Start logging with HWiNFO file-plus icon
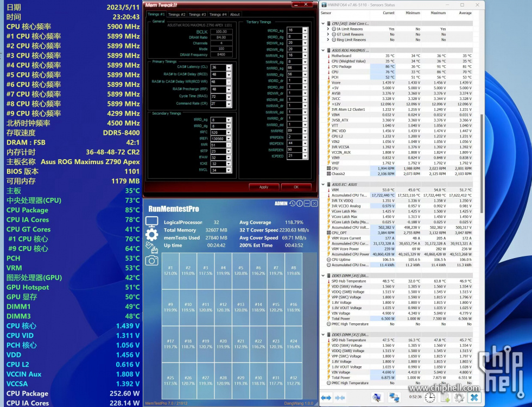The height and width of the screenshot is (407, 532). point(445,397)
